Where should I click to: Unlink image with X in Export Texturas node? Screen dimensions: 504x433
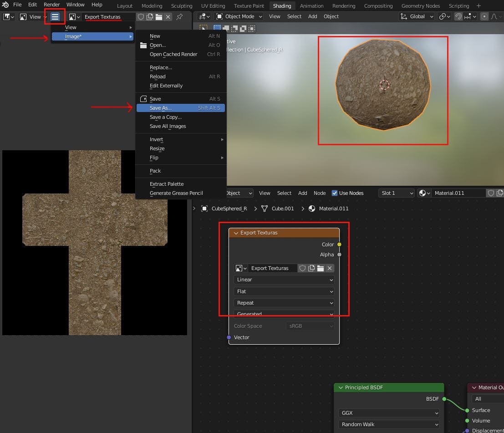tap(330, 268)
